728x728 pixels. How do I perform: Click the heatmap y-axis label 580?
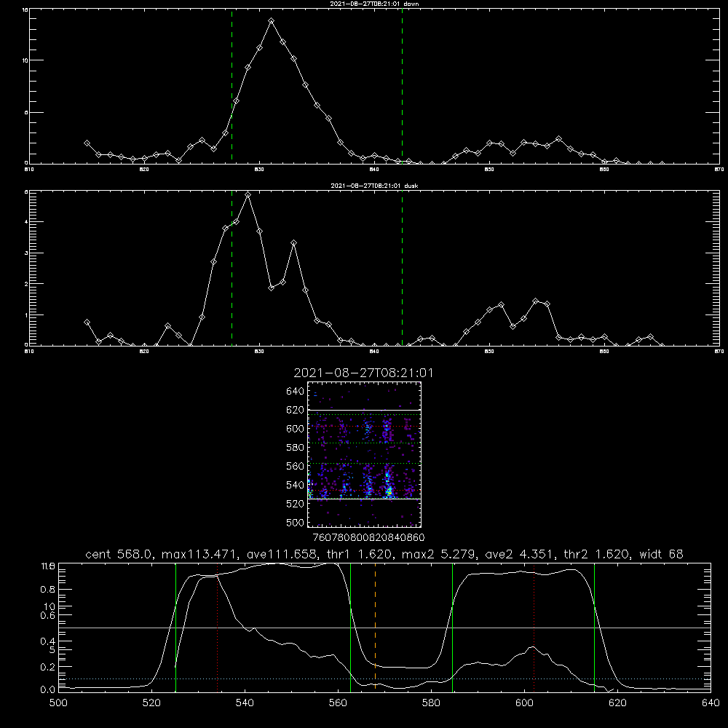(296, 447)
